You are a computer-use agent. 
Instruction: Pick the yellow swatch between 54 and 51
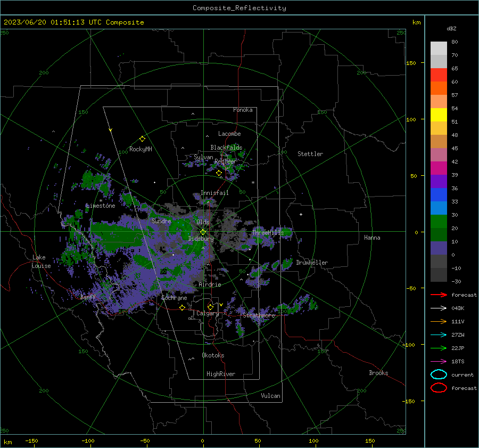click(x=439, y=115)
